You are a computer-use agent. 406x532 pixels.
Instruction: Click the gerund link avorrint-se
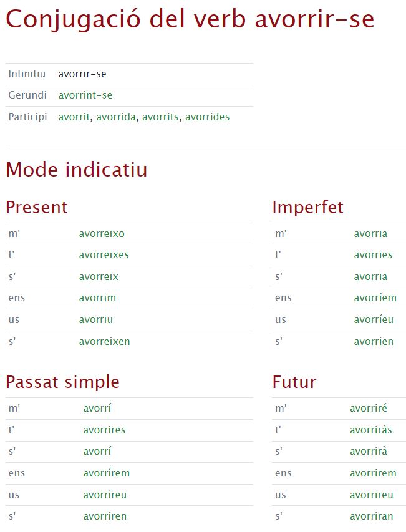click(x=85, y=95)
